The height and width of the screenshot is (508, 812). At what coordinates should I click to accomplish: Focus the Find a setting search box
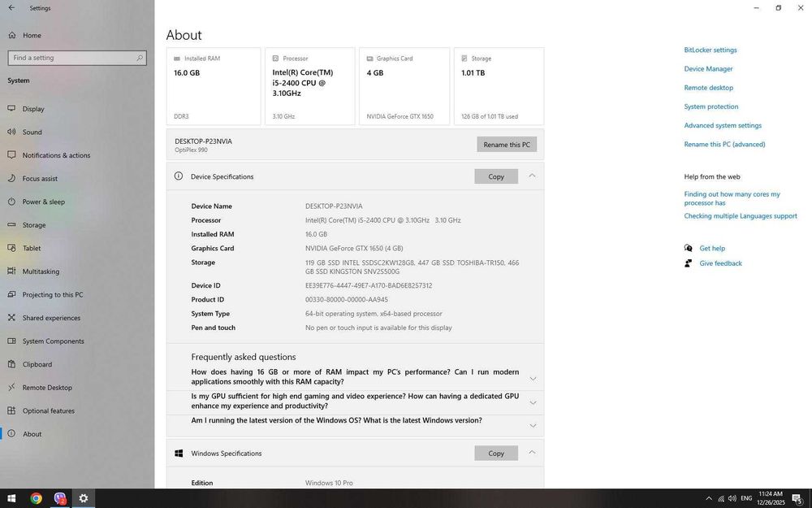pos(77,58)
